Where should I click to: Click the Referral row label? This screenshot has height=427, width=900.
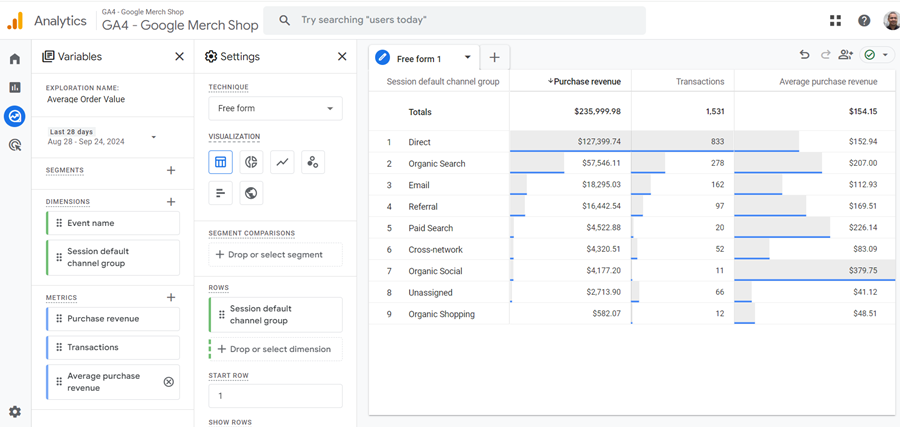click(423, 207)
